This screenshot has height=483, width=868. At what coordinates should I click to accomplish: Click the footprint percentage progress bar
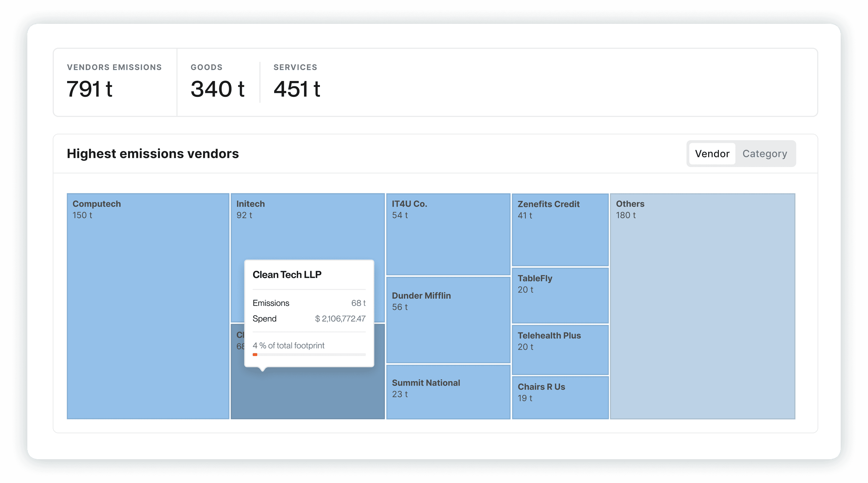click(309, 354)
